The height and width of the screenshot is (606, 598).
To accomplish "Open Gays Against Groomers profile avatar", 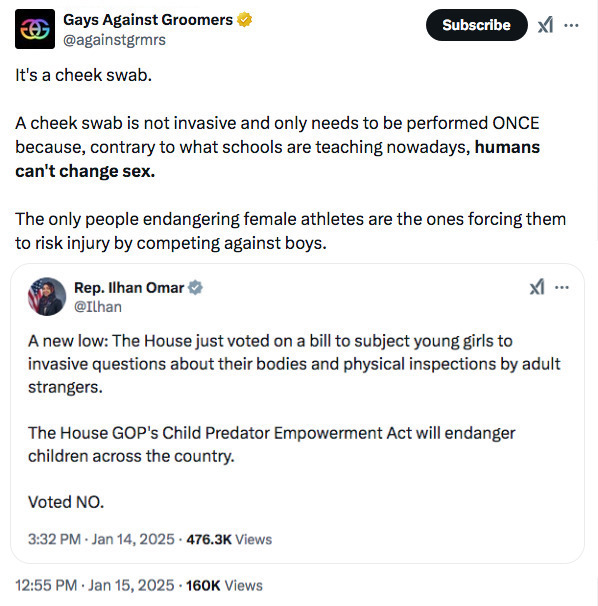I will click(35, 29).
